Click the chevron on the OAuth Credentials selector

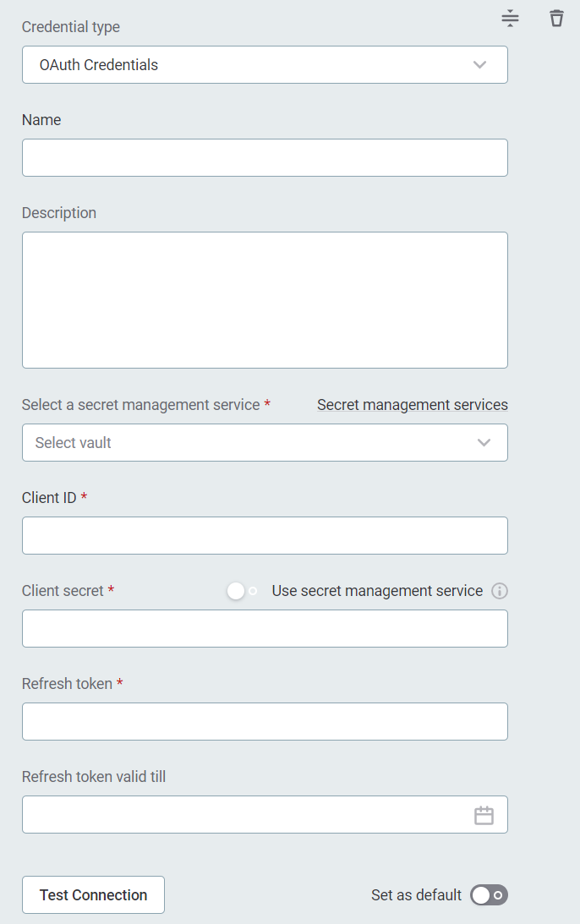(479, 64)
